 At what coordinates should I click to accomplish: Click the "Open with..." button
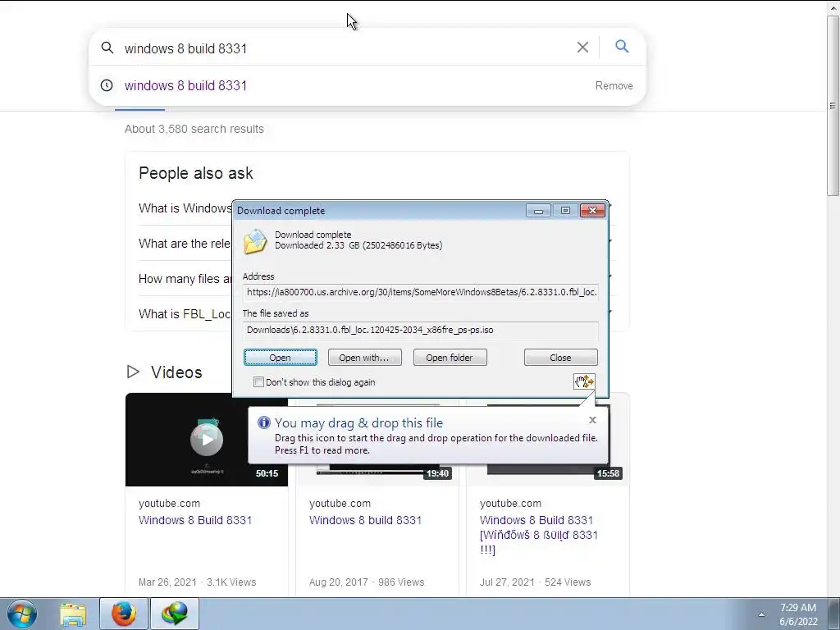point(365,358)
